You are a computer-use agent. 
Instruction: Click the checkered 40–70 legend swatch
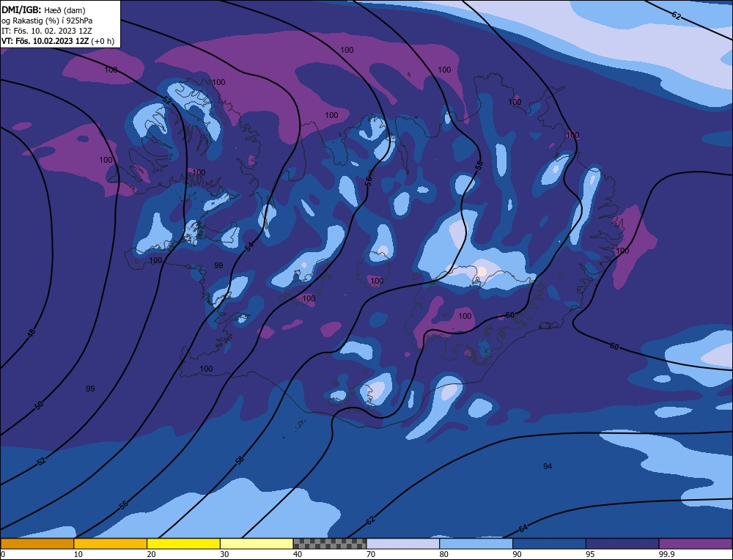click(330, 544)
